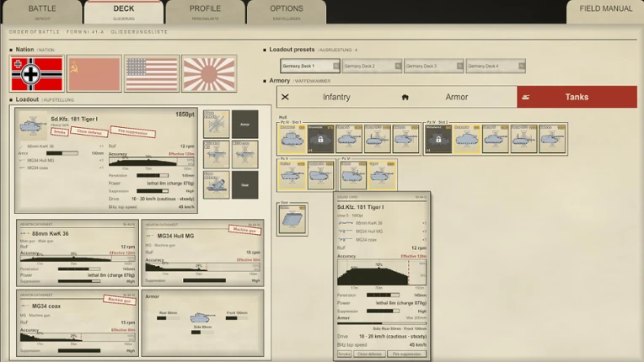Click the white tank icon beside Tanks
Viewport: 644px width, 362px height.
(x=525, y=97)
